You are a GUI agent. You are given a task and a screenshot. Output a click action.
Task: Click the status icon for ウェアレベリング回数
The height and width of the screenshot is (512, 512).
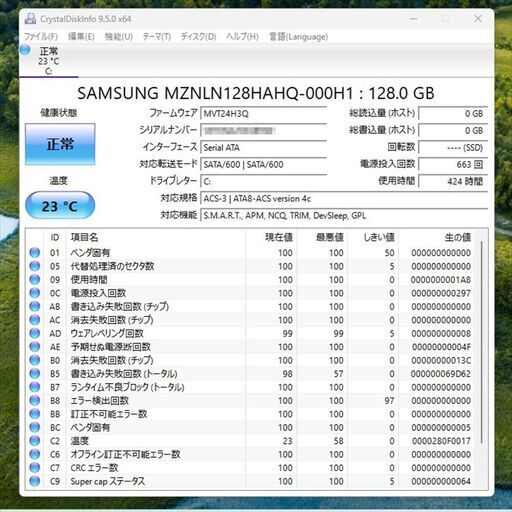pos(35,333)
